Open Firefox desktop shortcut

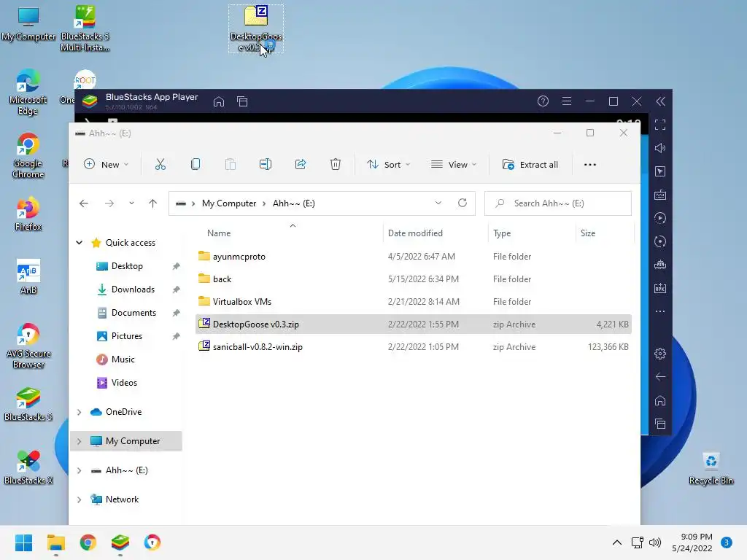28,214
